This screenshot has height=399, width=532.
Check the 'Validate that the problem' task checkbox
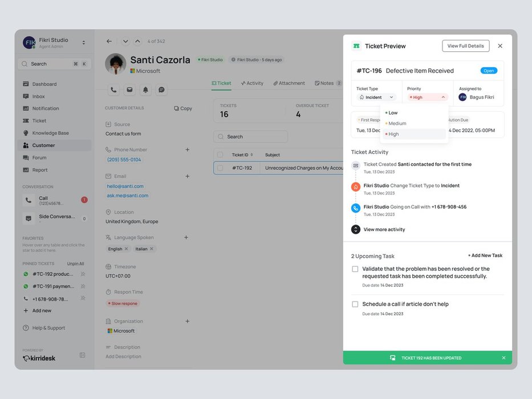pyautogui.click(x=355, y=269)
